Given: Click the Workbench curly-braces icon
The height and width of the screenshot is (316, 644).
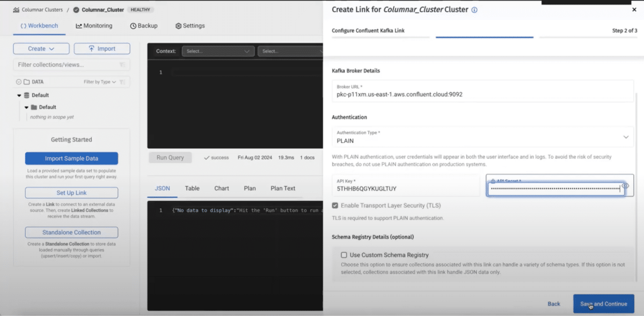Looking at the screenshot, I should pos(24,26).
